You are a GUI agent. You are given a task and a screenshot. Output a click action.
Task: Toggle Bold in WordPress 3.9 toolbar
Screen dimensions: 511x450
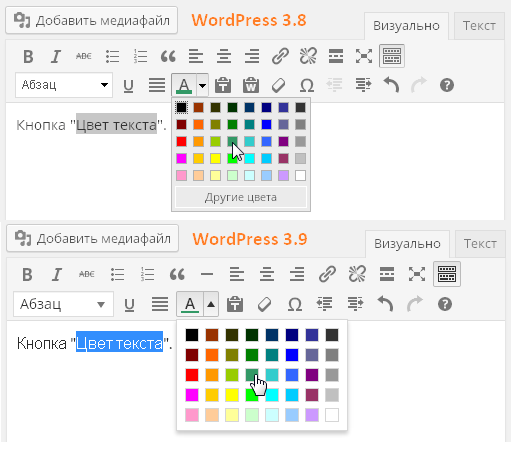(x=27, y=275)
